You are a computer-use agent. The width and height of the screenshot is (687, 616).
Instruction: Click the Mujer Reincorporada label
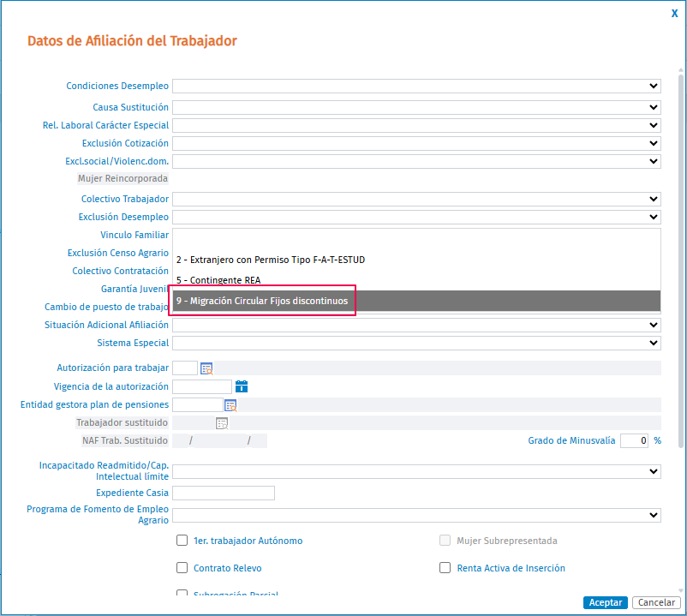[122, 178]
